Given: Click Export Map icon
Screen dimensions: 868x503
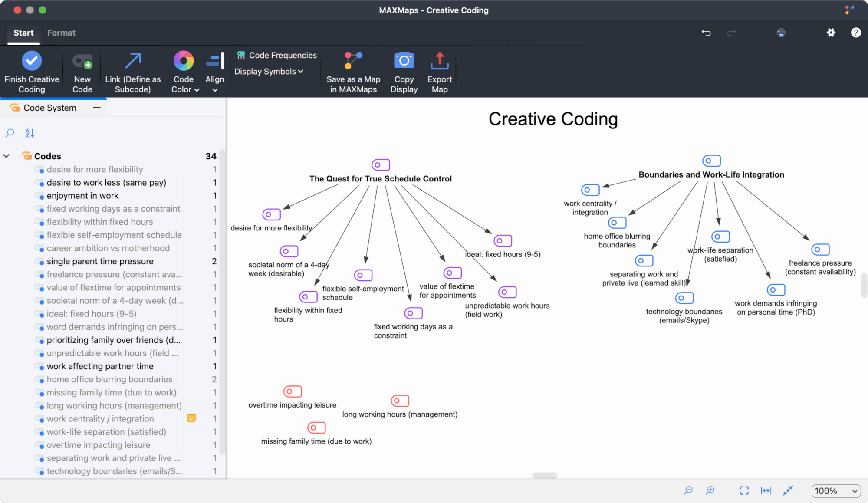Looking at the screenshot, I should (440, 61).
